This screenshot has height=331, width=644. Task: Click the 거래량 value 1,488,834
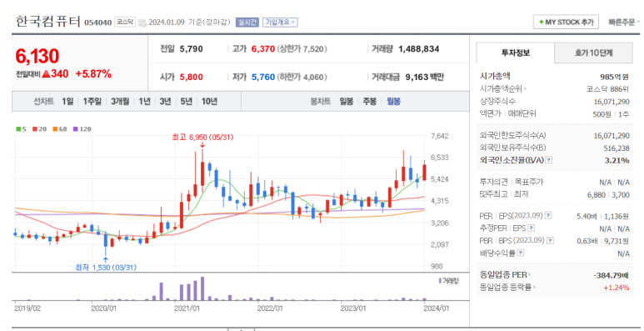point(418,49)
